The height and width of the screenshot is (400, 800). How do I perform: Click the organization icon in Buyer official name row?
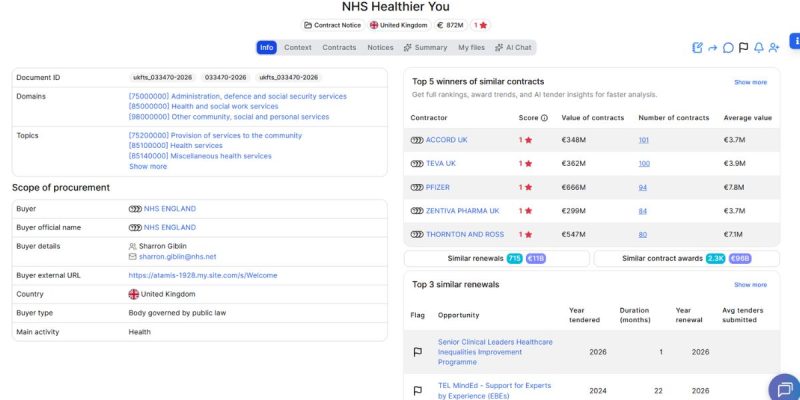coord(135,228)
